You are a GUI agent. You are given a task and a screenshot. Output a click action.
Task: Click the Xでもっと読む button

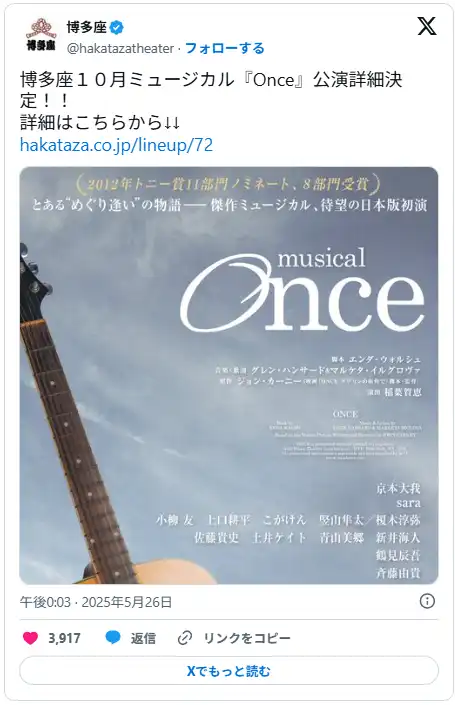click(229, 671)
